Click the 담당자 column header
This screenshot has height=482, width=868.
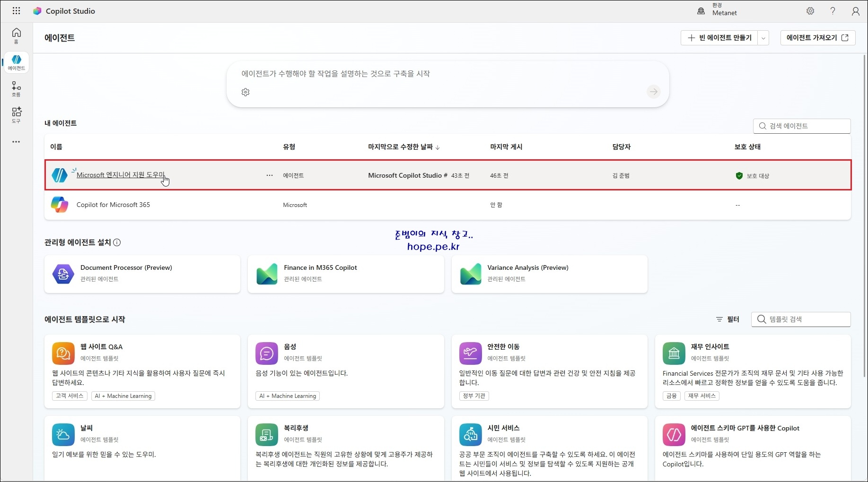point(622,147)
